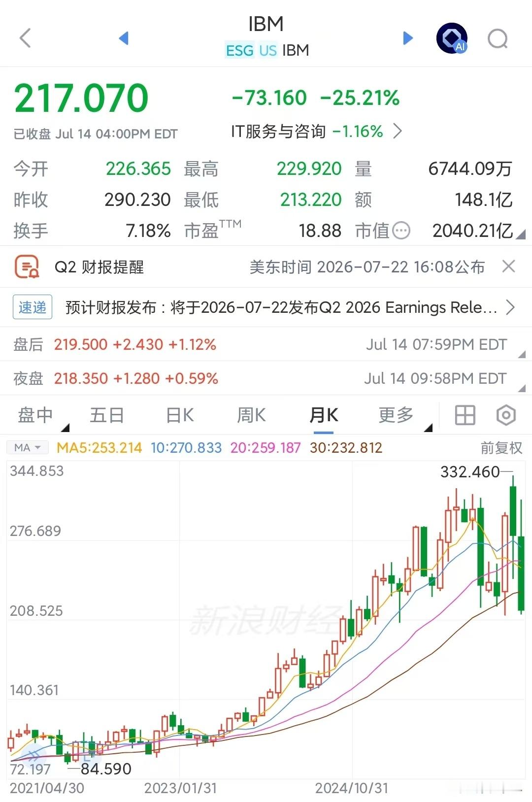Open IT服务与咨询 sector link
532x802 pixels.
(278, 132)
